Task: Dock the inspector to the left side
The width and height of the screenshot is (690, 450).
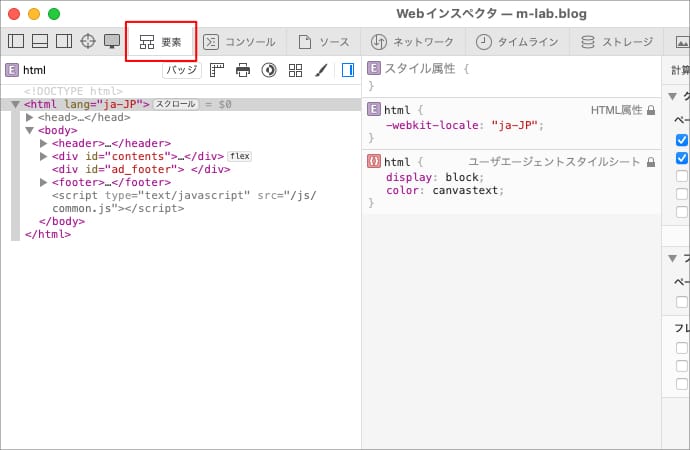Action: pos(16,41)
